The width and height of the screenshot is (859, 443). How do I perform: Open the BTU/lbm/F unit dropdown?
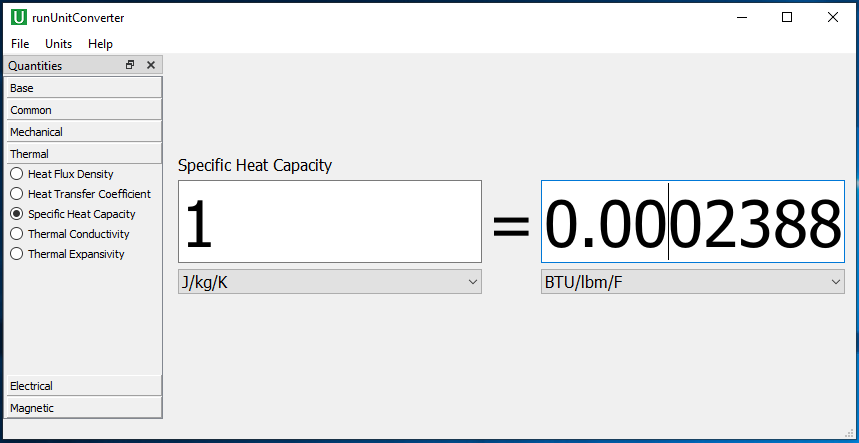coord(692,282)
